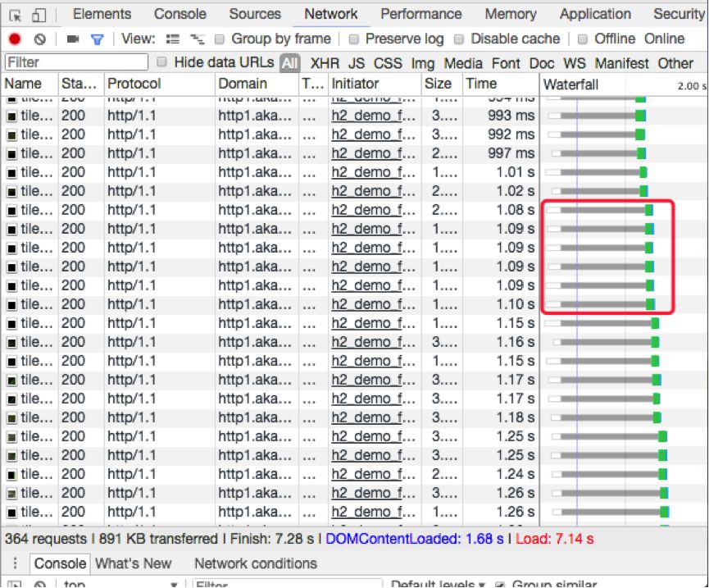Image resolution: width=709 pixels, height=588 pixels.
Task: Select tile image icon in 997 ms row
Action: coord(11,154)
